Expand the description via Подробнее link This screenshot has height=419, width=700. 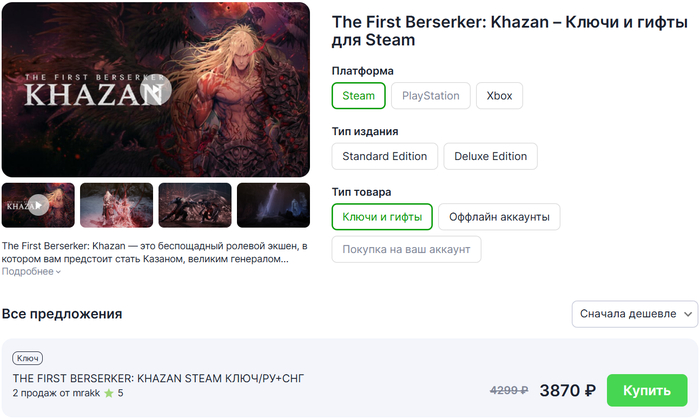[x=31, y=271]
